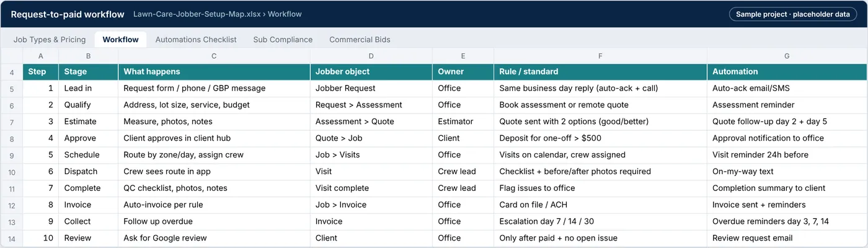This screenshot has width=868, height=248.
Task: Click the 'Stage' header cell
Action: pyautogui.click(x=89, y=72)
